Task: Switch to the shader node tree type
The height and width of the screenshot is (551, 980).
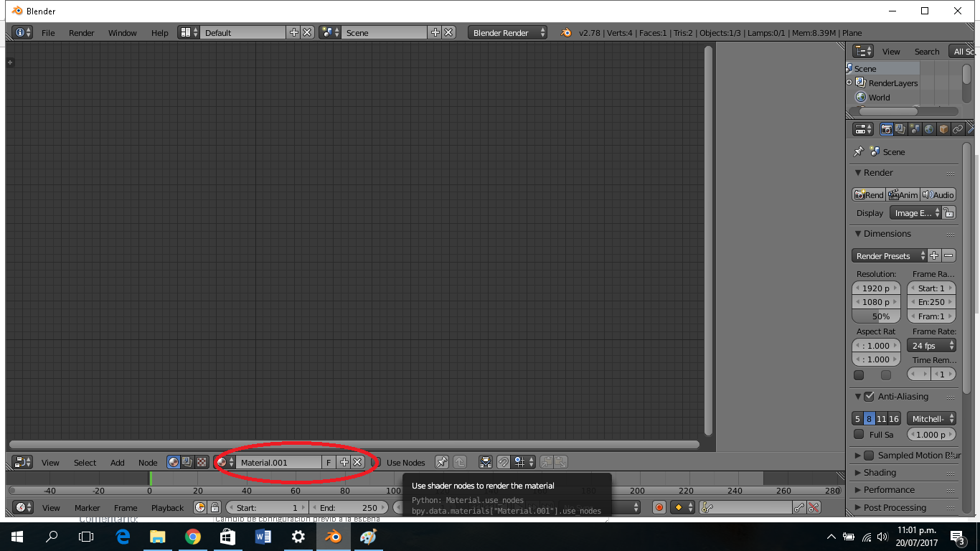Action: (174, 463)
